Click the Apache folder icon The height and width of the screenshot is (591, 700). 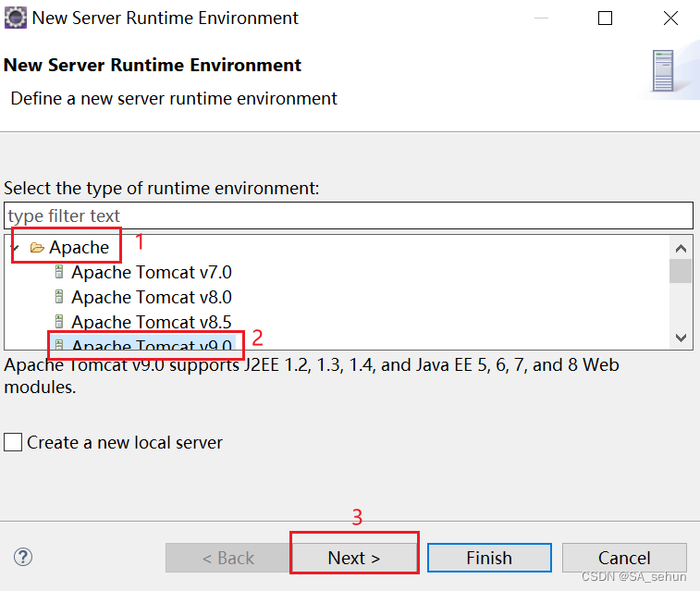coord(37,248)
